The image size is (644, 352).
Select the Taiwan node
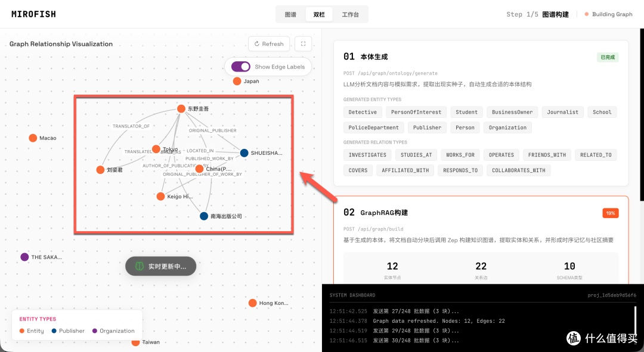tap(135, 342)
